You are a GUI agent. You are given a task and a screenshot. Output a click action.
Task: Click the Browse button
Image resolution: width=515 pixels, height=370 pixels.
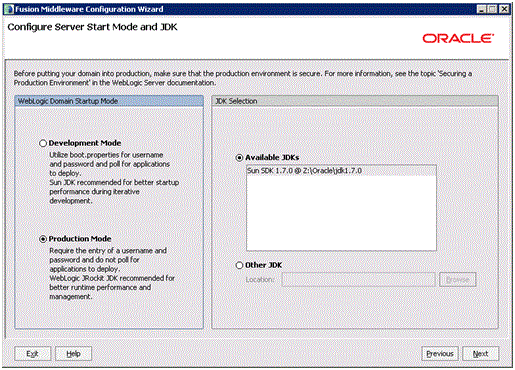[x=457, y=280]
